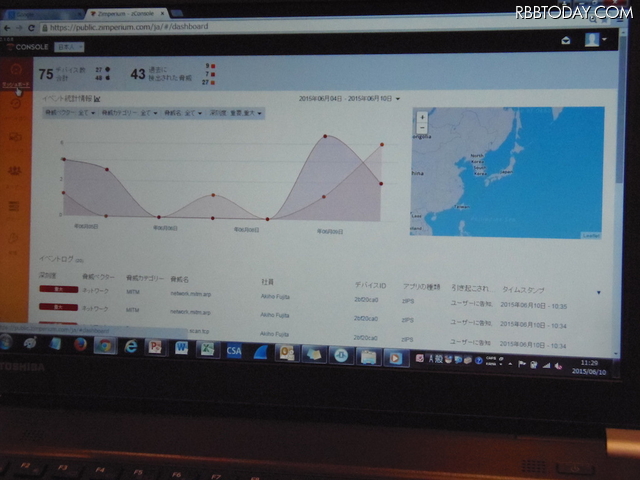The height and width of the screenshot is (480, 640).
Task: Open the list sidebar icon
Action: pos(14,206)
